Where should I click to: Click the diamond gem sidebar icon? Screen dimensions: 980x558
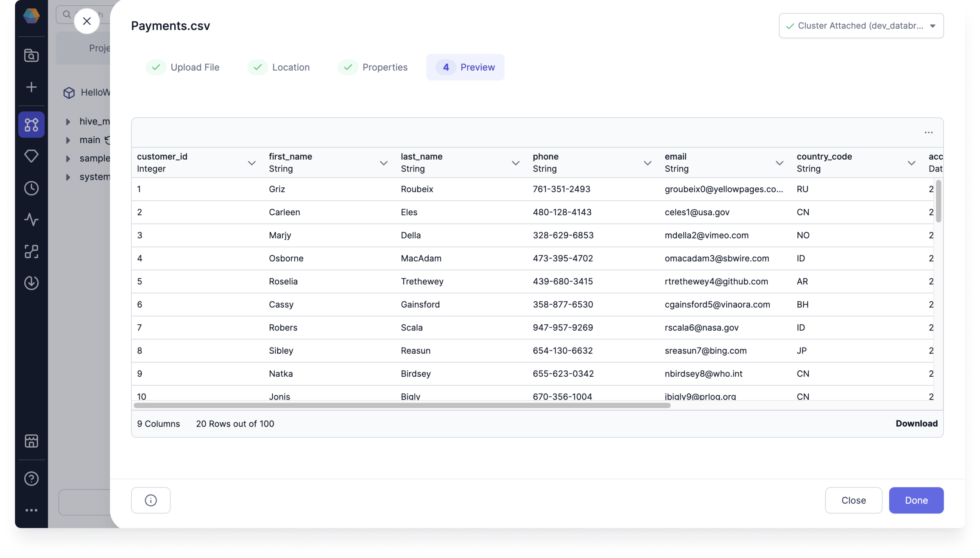click(31, 156)
